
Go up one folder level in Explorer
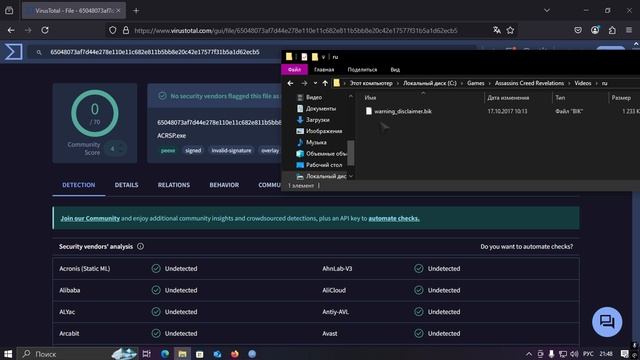click(x=325, y=83)
